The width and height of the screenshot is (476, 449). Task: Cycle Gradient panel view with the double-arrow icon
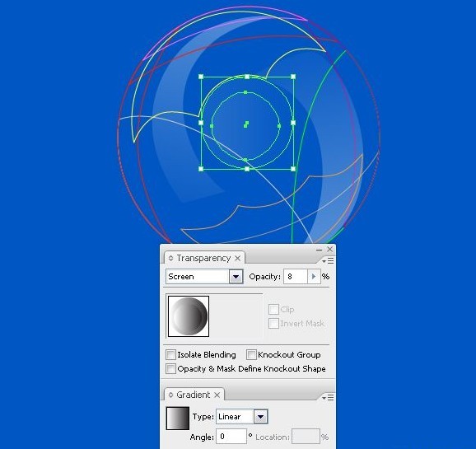tap(171, 395)
